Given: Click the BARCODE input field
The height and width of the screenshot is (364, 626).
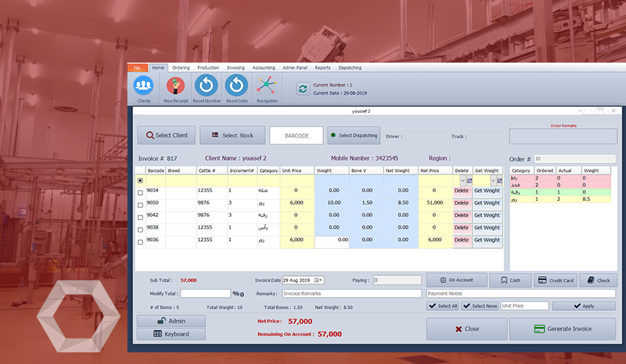Looking at the screenshot, I should click(x=296, y=135).
